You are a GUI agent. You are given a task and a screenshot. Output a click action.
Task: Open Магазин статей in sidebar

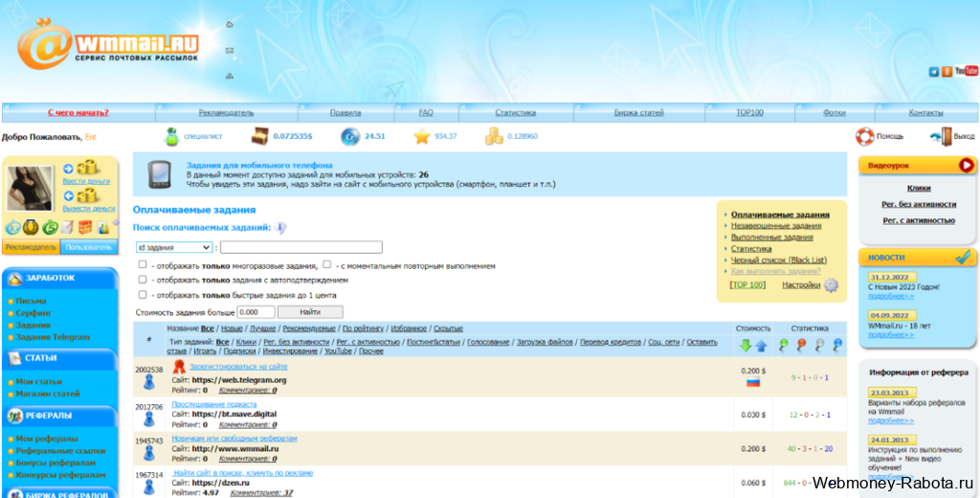48,394
